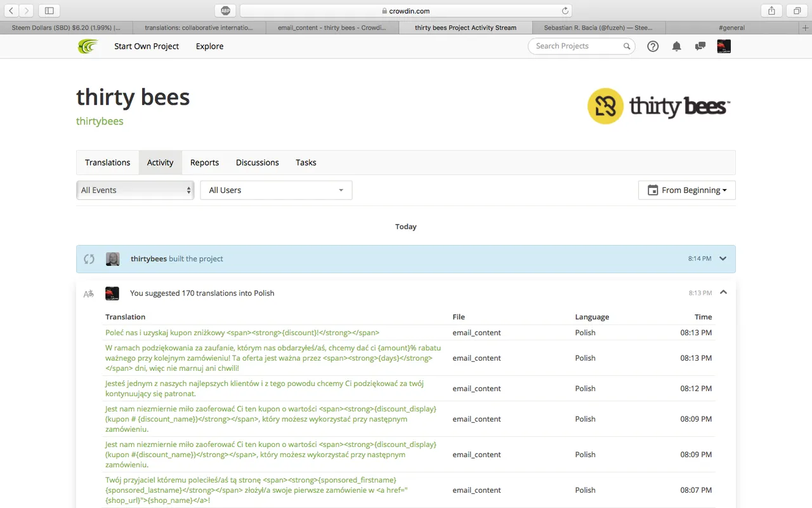Click your avatar in the suggestions row
Viewport: 812px width, 508px height.
click(112, 293)
